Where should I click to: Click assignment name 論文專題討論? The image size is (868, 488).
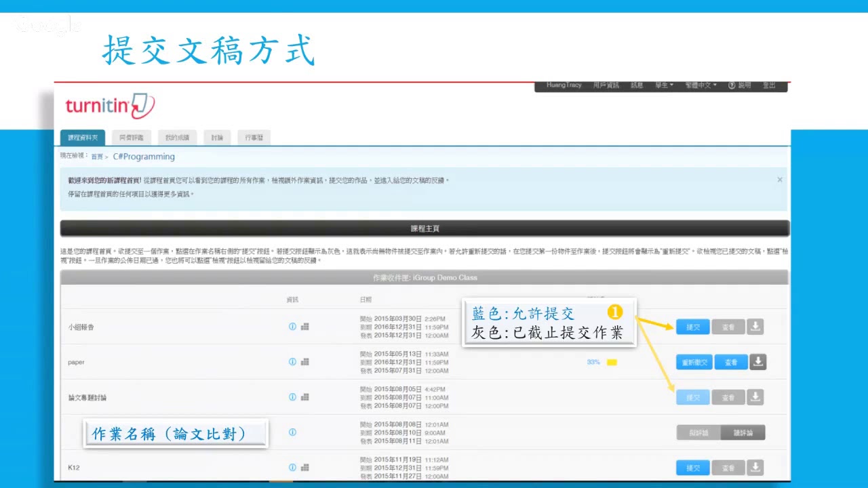[87, 398]
